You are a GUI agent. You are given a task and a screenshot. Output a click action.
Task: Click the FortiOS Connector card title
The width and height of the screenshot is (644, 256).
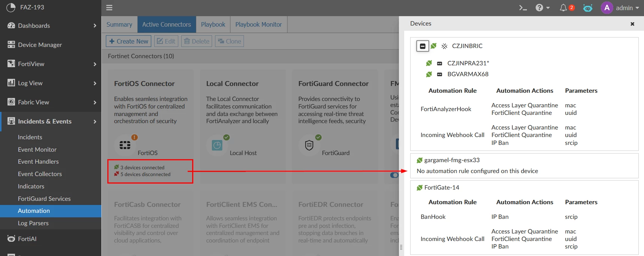(144, 84)
